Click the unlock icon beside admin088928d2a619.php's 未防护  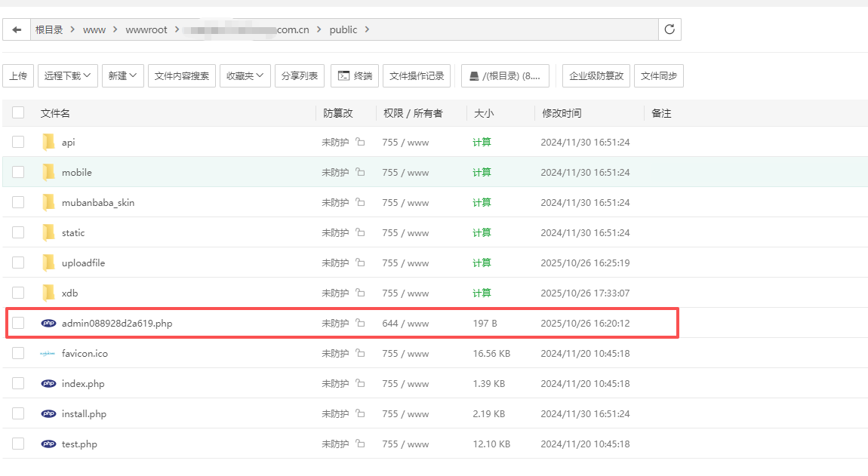(360, 323)
